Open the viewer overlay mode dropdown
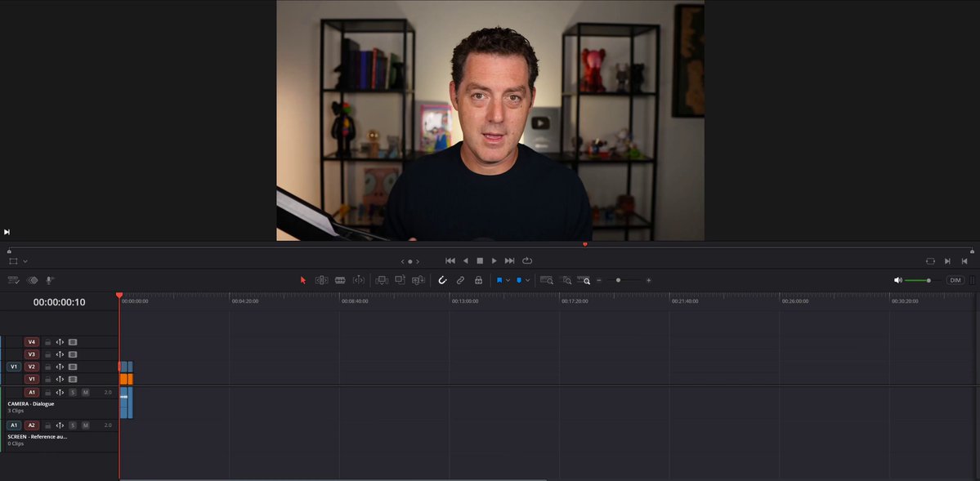This screenshot has width=980, height=481. tap(25, 261)
